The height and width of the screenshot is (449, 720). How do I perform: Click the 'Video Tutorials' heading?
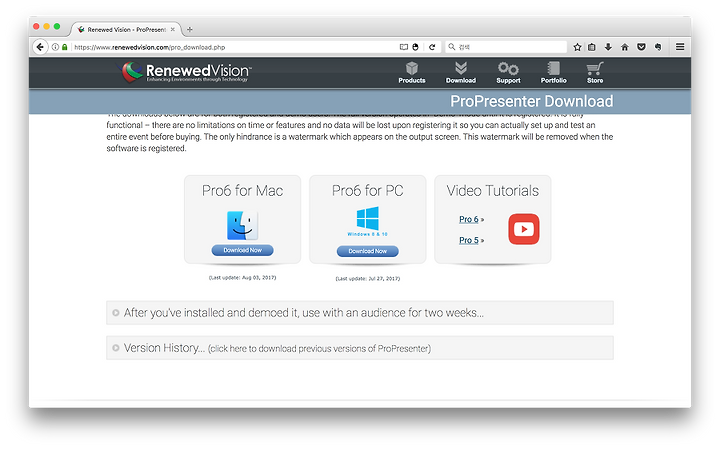click(x=493, y=191)
